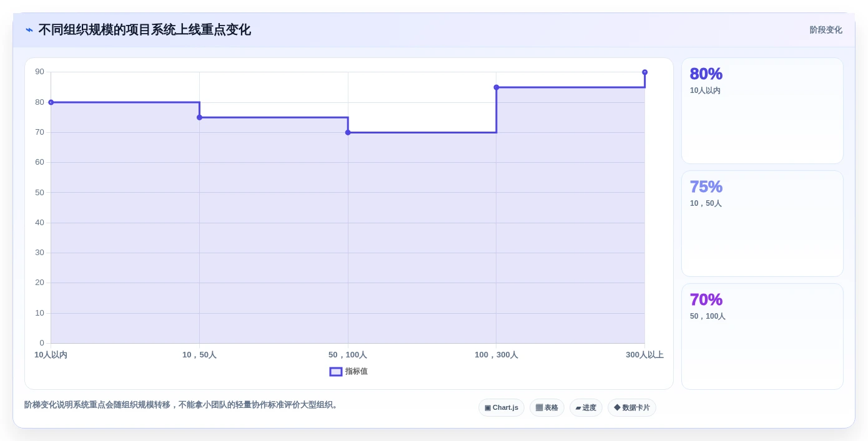Toggle the 指标值 legend item
The height and width of the screenshot is (441, 868).
tap(348, 372)
